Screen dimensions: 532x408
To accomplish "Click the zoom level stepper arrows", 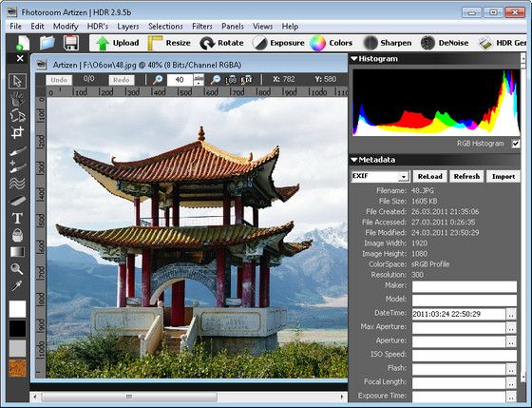I will tap(199, 80).
